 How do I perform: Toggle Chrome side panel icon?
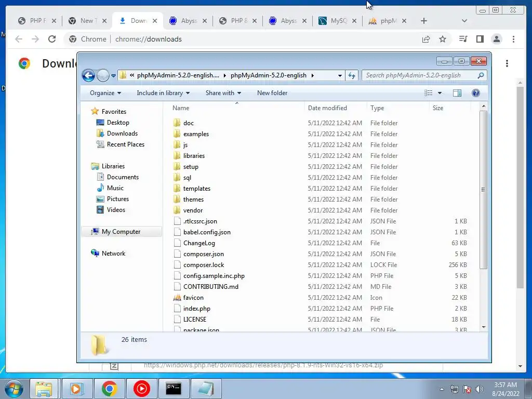[480, 39]
